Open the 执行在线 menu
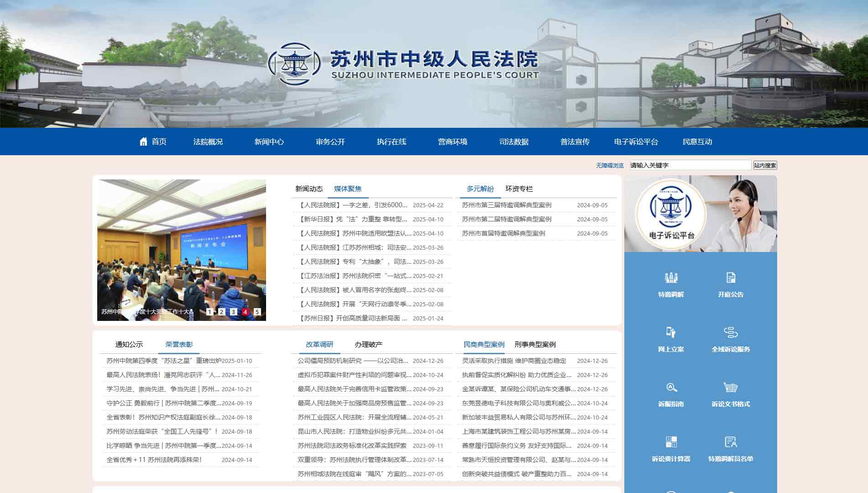The height and width of the screenshot is (493, 868). click(x=391, y=142)
